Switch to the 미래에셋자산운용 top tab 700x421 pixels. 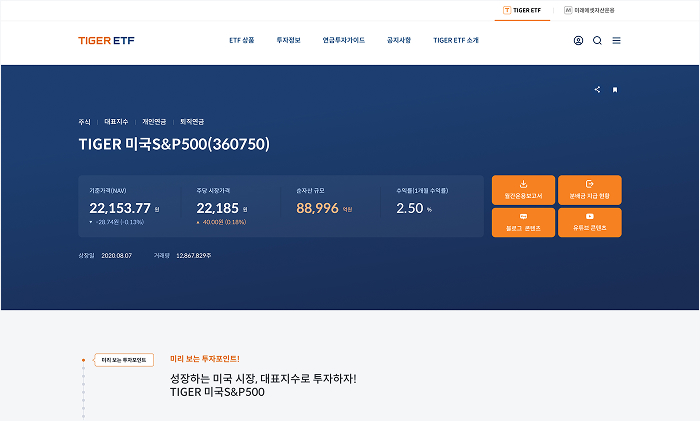pyautogui.click(x=589, y=10)
